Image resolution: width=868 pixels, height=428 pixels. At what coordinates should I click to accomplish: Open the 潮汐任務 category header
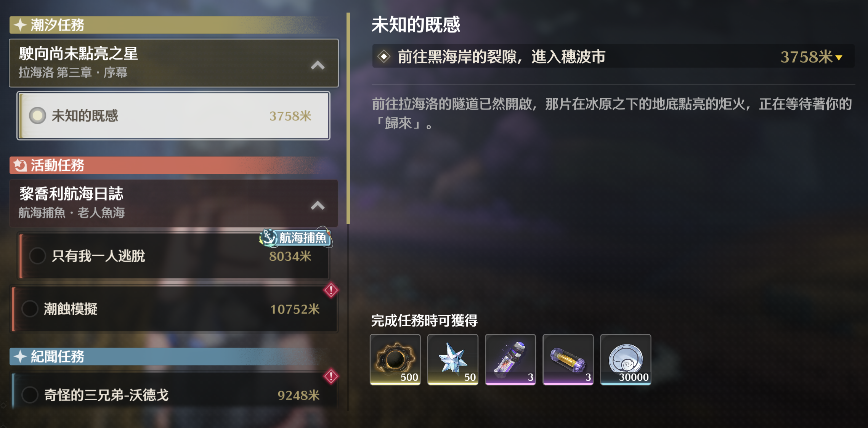click(174, 25)
